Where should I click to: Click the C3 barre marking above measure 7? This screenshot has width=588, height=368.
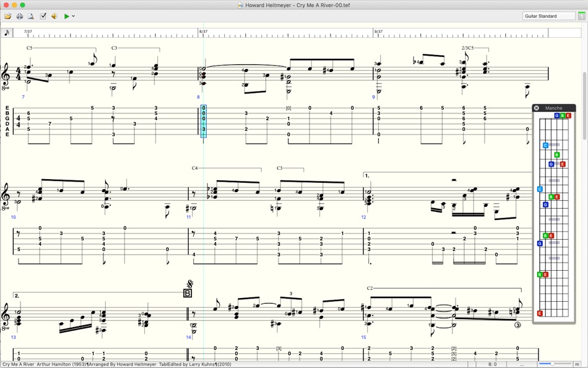point(114,48)
